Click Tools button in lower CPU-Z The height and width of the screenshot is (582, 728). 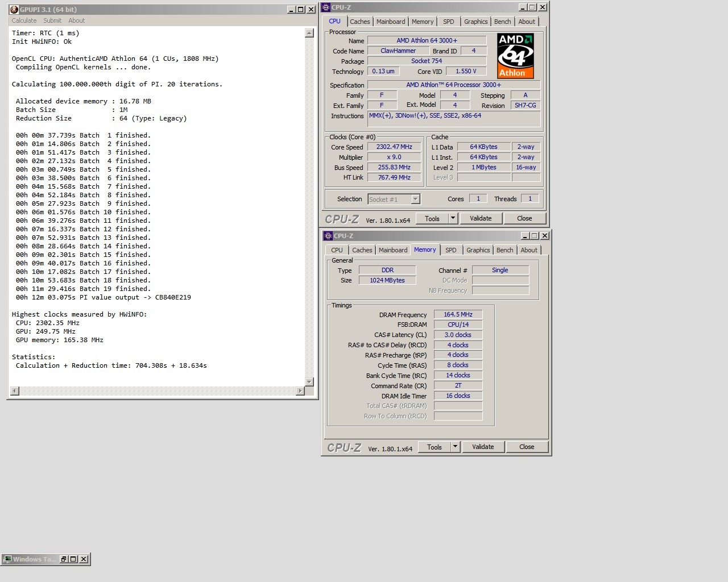tap(435, 447)
